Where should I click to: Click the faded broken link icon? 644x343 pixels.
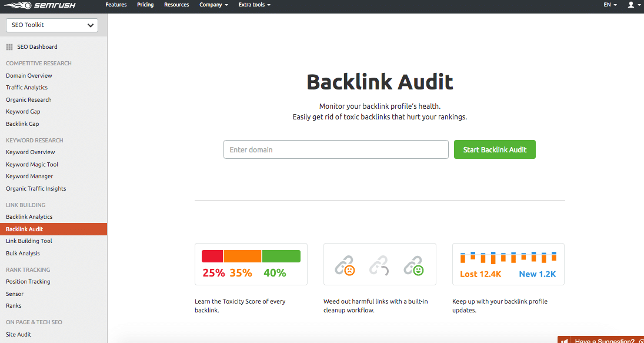point(379,265)
